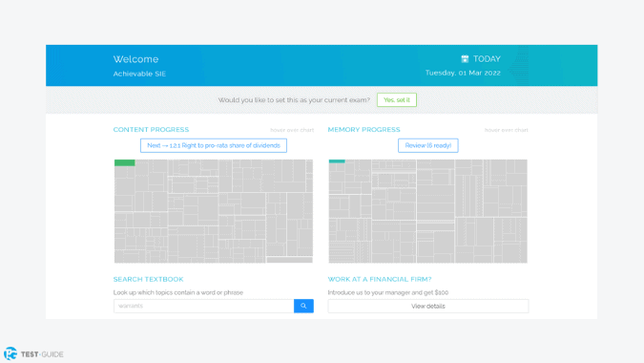
Task: Click the Test-Guide logo icon
Action: point(10,353)
